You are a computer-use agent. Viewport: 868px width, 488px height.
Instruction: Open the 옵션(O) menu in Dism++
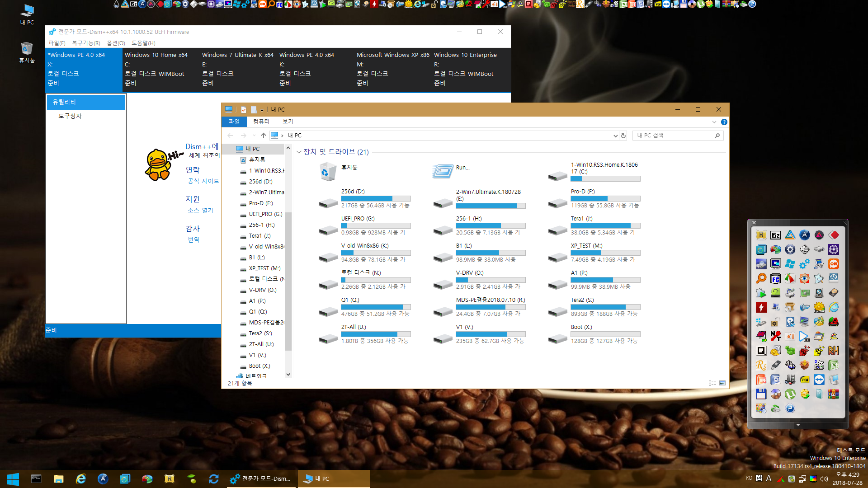point(116,43)
